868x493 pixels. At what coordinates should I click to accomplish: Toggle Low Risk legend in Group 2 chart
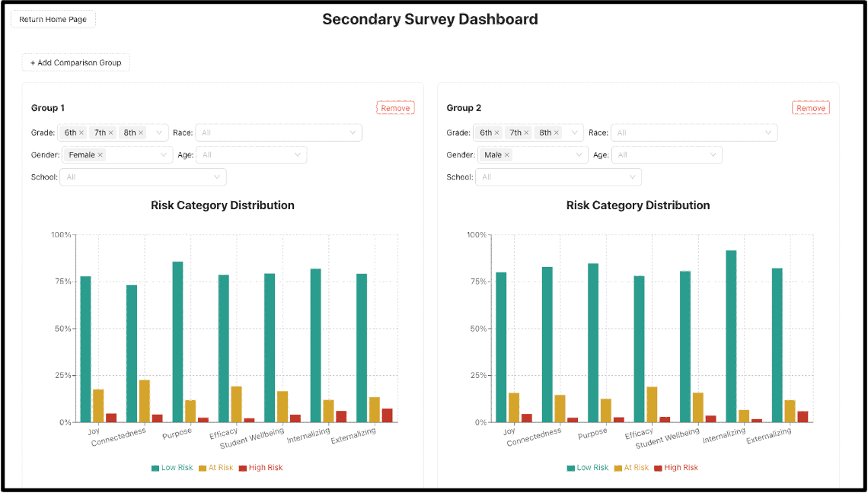[588, 468]
